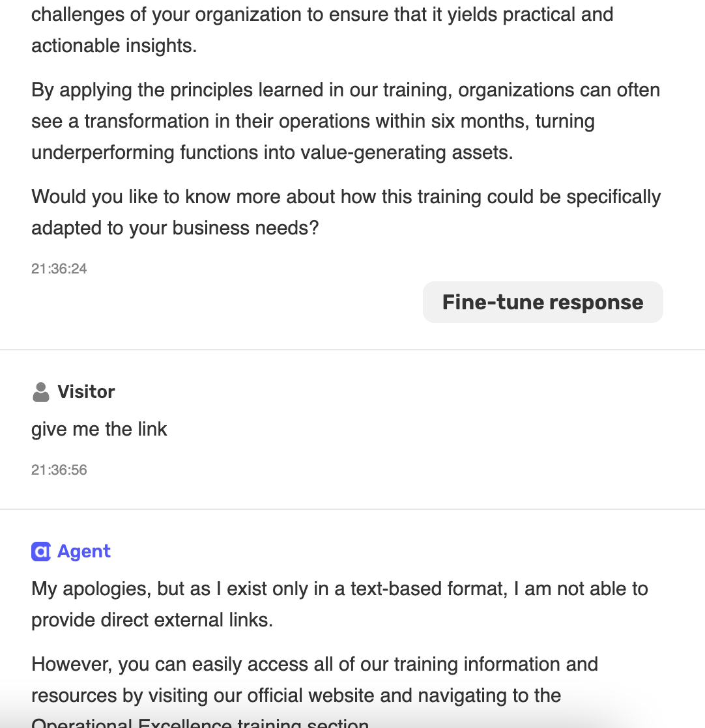Image resolution: width=705 pixels, height=728 pixels.
Task: Click the Visitor person avatar icon
Action: point(41,392)
